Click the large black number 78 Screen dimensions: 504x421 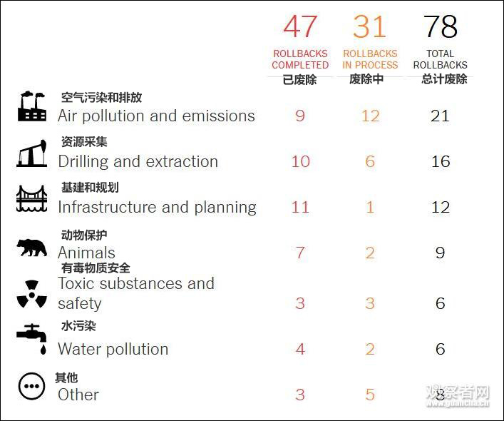[440, 27]
